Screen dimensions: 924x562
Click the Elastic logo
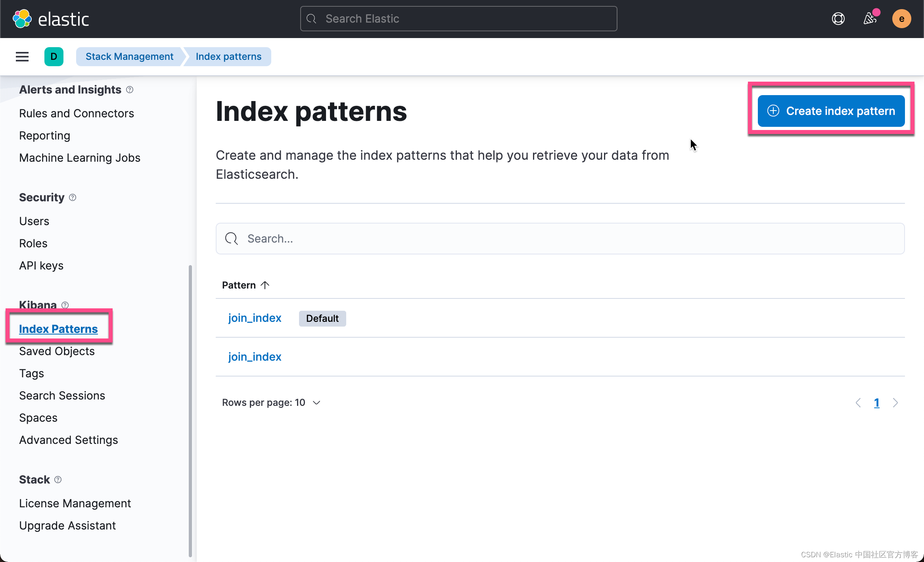51,19
